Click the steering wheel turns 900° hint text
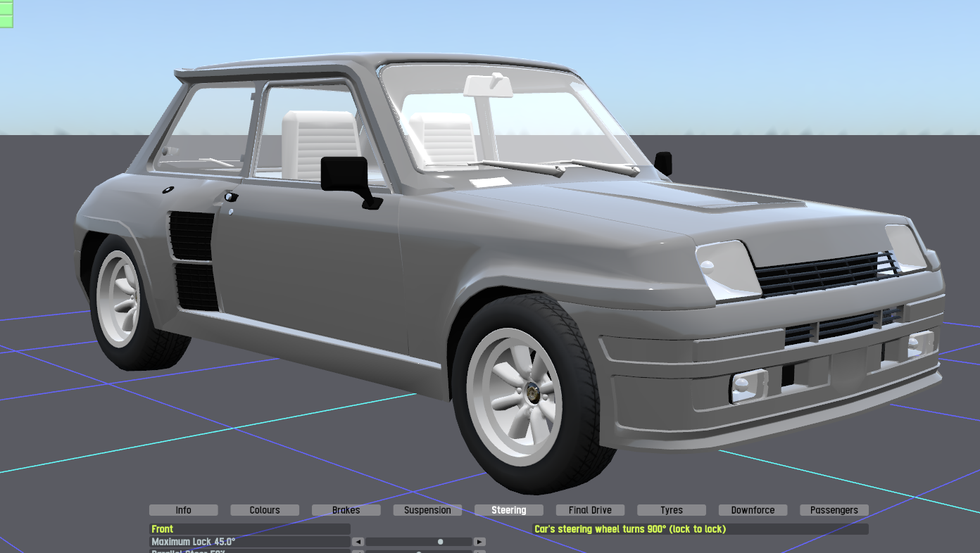The width and height of the screenshot is (980, 553). pos(630,529)
